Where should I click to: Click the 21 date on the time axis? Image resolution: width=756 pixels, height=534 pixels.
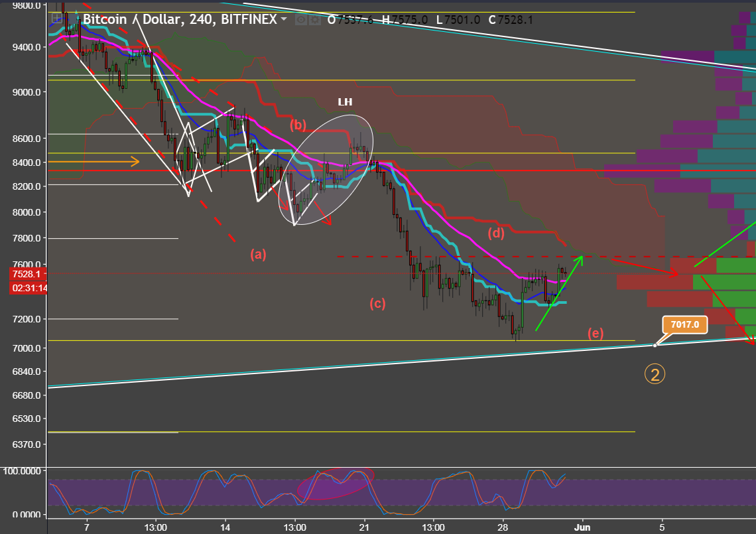click(364, 527)
